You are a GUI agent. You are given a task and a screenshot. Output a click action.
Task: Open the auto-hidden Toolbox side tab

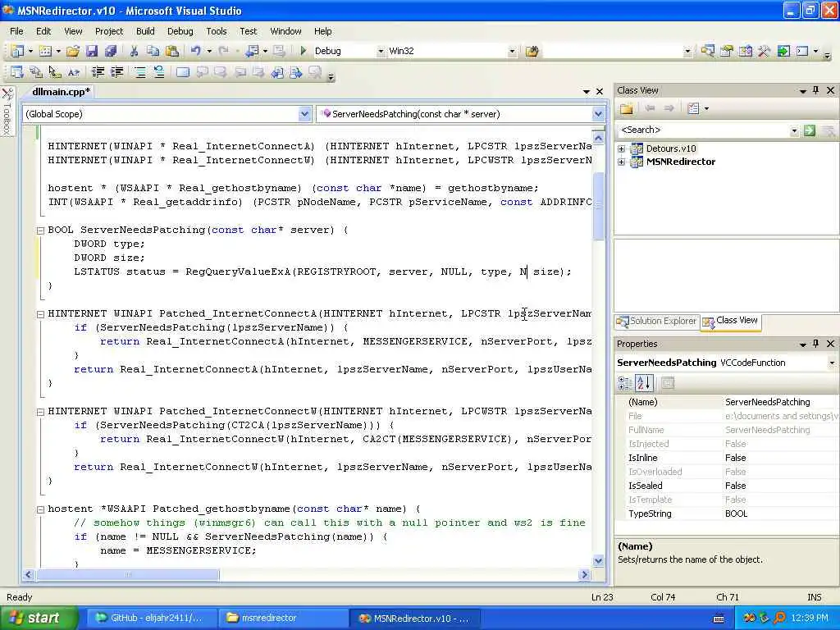coord(7,112)
